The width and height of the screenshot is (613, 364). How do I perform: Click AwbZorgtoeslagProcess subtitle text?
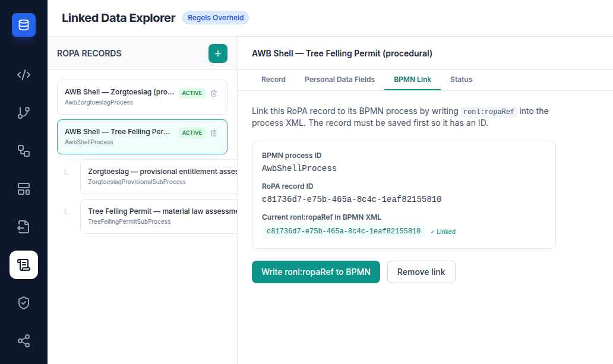[x=99, y=103]
